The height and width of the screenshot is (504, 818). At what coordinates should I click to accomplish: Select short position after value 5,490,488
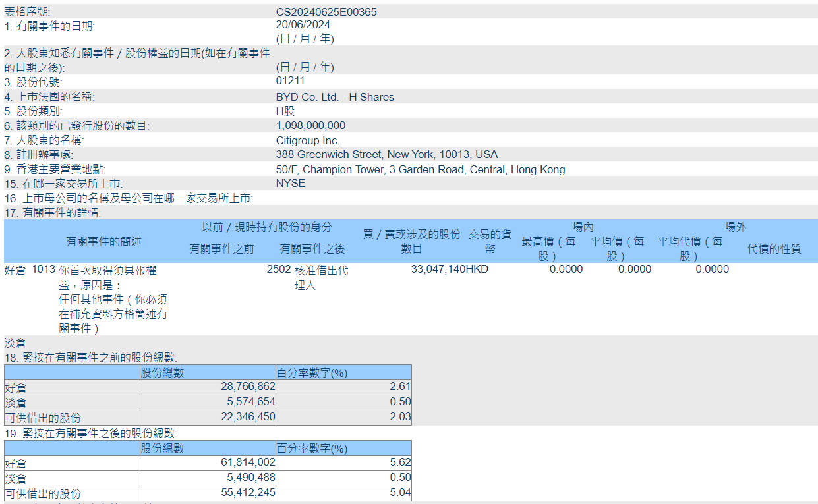click(x=251, y=478)
